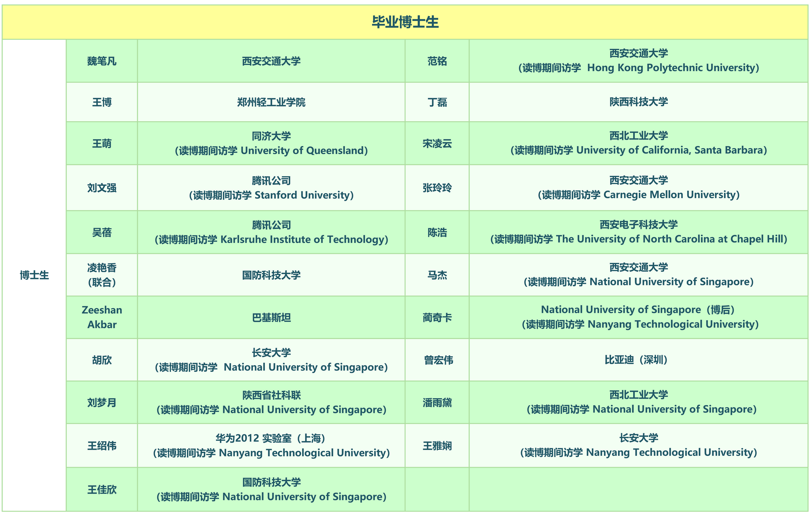Select 华为2012 实验室（上海）text

click(x=270, y=439)
